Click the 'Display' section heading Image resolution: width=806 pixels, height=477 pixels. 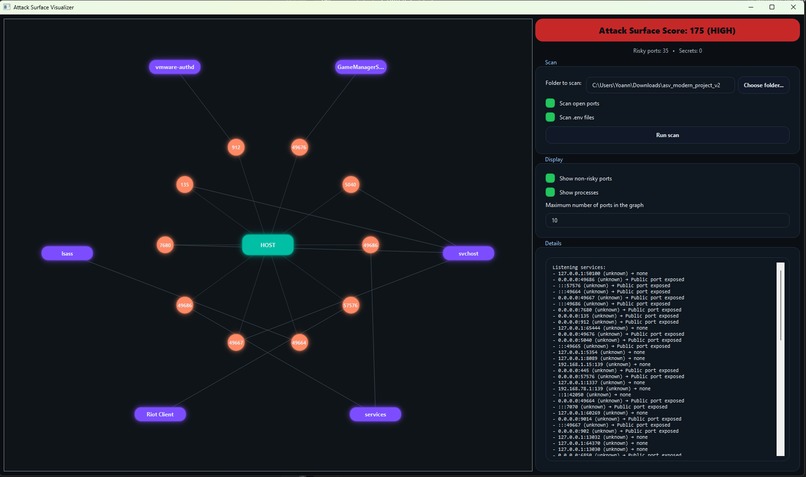[554, 159]
